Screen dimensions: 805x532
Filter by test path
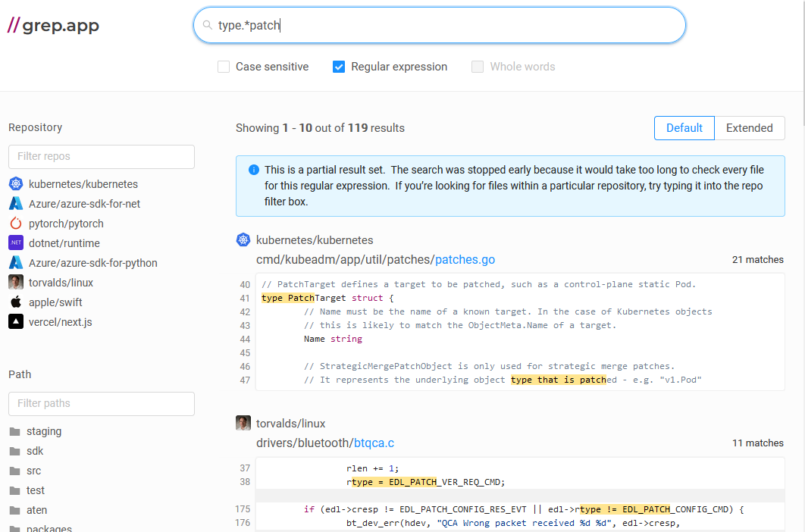[x=36, y=490]
